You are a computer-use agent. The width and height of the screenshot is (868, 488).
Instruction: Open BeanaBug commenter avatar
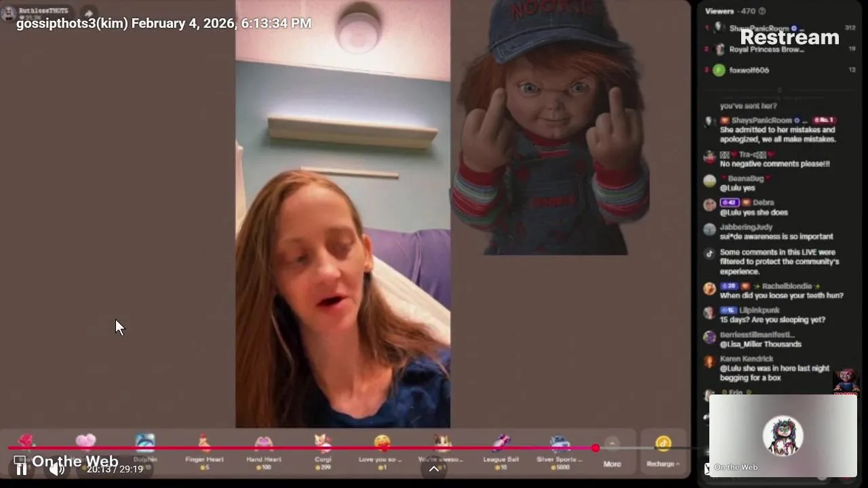(x=709, y=181)
